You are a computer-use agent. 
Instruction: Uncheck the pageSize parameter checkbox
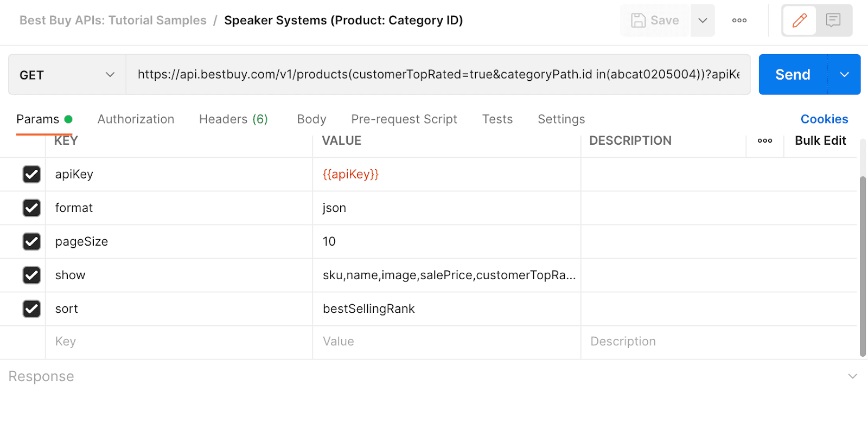pos(31,242)
